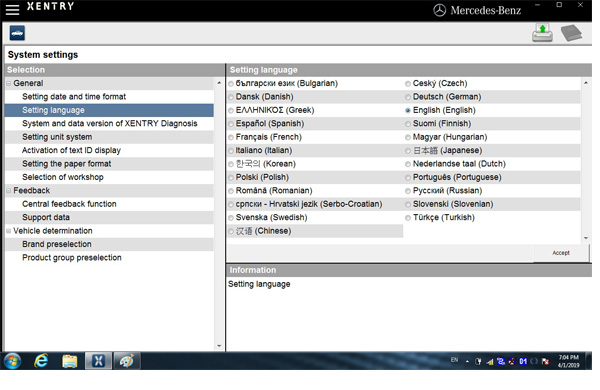Click the vehicle icon in toolbar
This screenshot has height=390, width=600.
(x=17, y=33)
